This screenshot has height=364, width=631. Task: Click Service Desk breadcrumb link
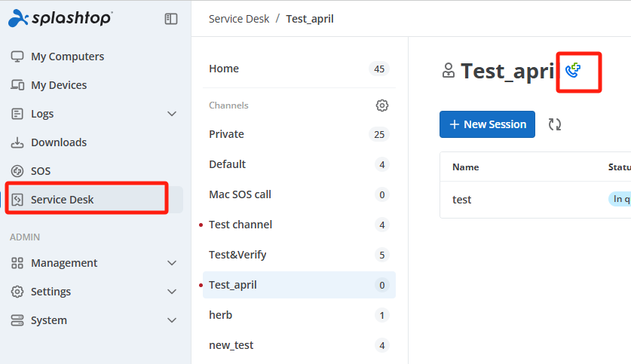click(x=239, y=19)
